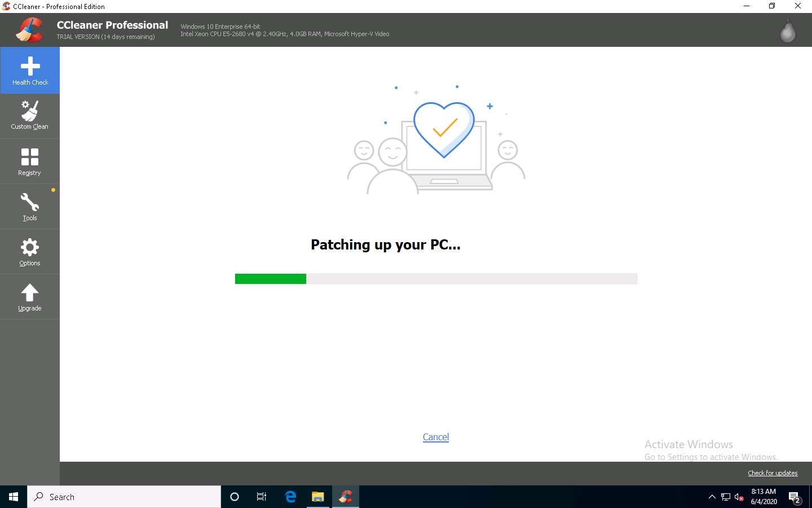Image resolution: width=812 pixels, height=508 pixels.
Task: Show hidden system tray icons
Action: 712,497
